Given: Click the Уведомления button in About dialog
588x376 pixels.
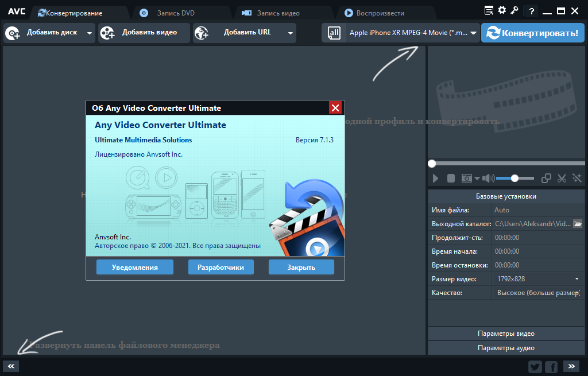Looking at the screenshot, I should [x=134, y=268].
